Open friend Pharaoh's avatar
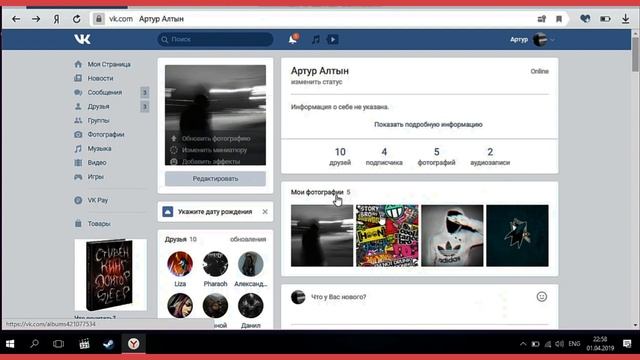Image resolution: width=640 pixels, height=360 pixels. click(x=215, y=264)
